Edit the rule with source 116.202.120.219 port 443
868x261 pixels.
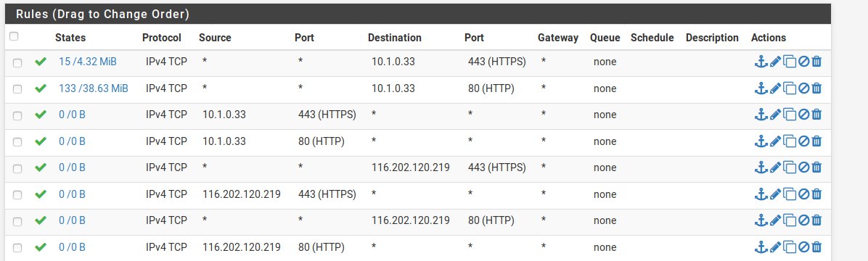776,194
